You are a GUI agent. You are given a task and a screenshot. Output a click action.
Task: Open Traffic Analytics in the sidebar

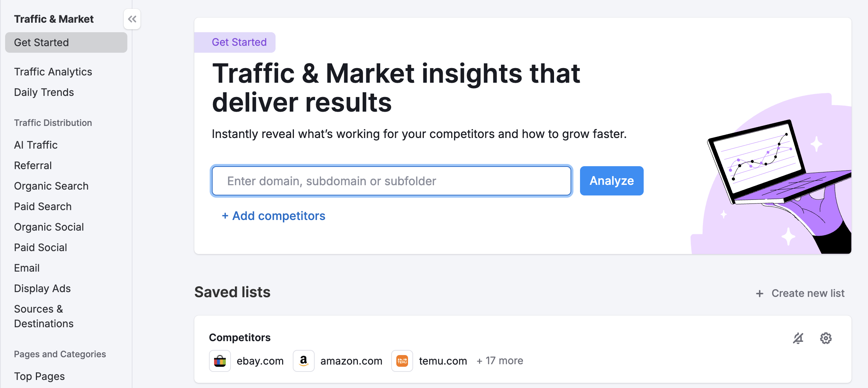coord(53,71)
